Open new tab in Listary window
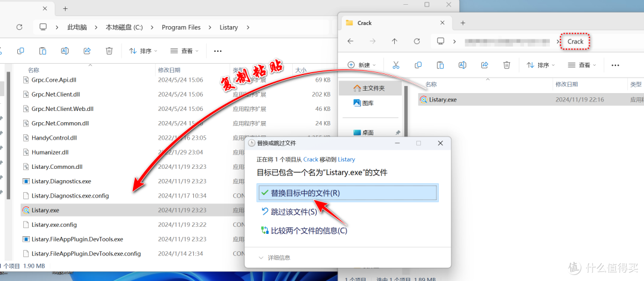Viewport: 644px width, 281px height. [66, 8]
